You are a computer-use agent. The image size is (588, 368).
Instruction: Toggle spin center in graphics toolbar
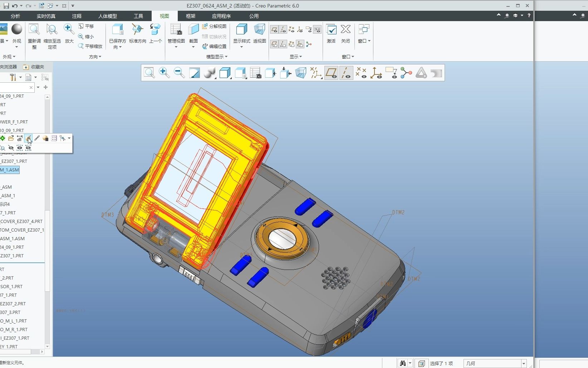[406, 73]
